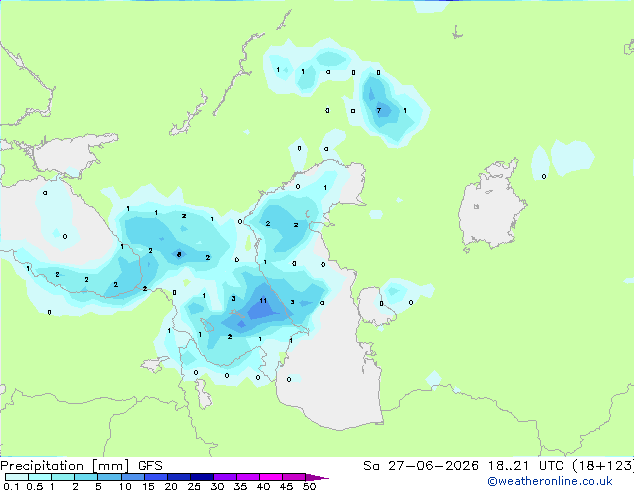Click the date text '27-06-2026'
This screenshot has width=634, height=490.
pyautogui.click(x=433, y=466)
